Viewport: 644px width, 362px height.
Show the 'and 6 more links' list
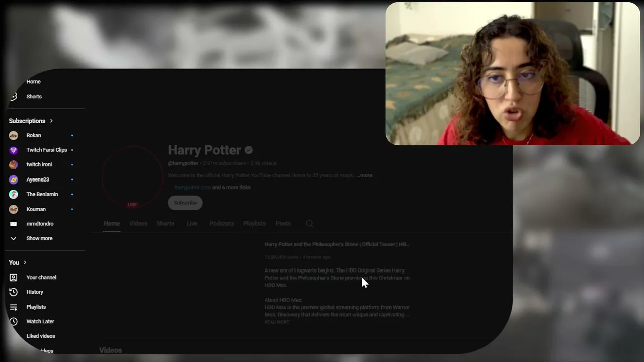tap(231, 187)
